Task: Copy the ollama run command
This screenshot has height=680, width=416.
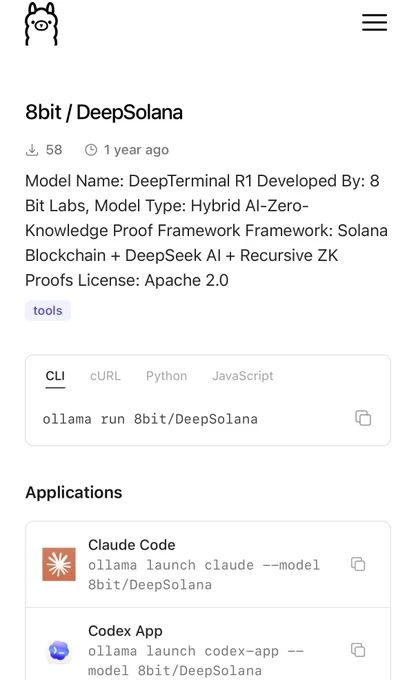Action: (363, 418)
